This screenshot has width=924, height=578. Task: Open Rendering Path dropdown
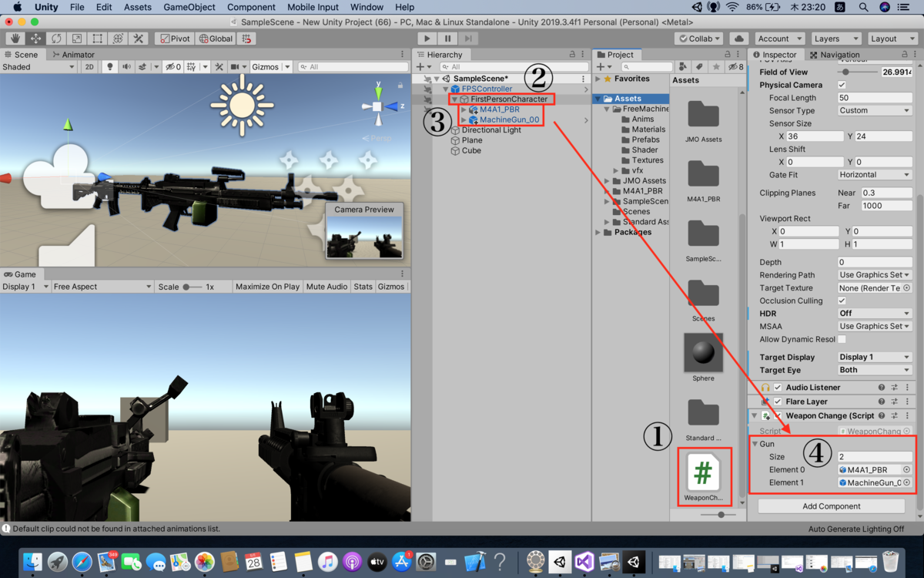coord(875,275)
